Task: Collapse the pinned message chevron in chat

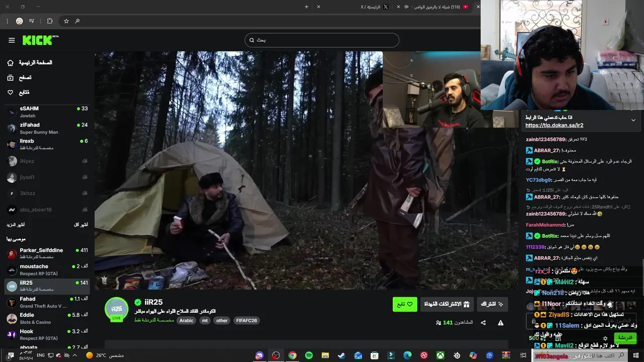Action: pos(633,120)
